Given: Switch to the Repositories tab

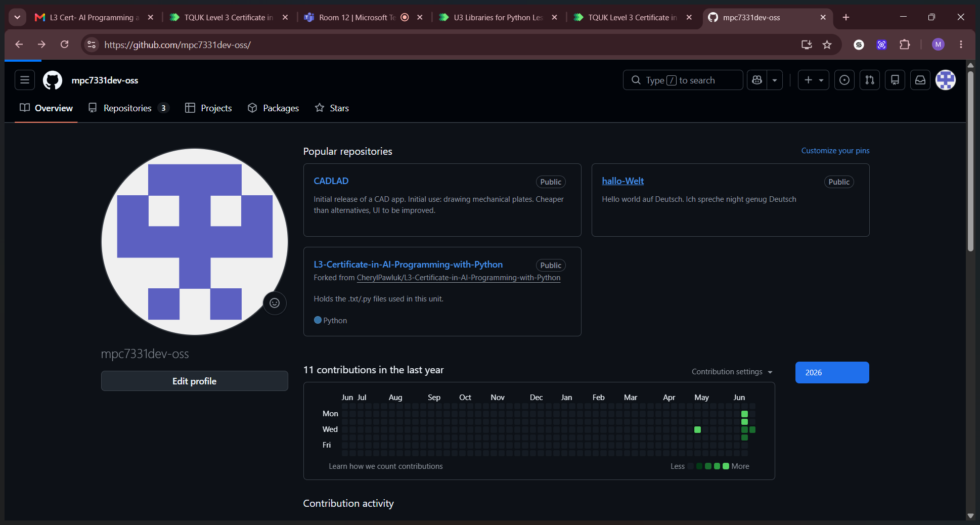Looking at the screenshot, I should click(x=128, y=108).
